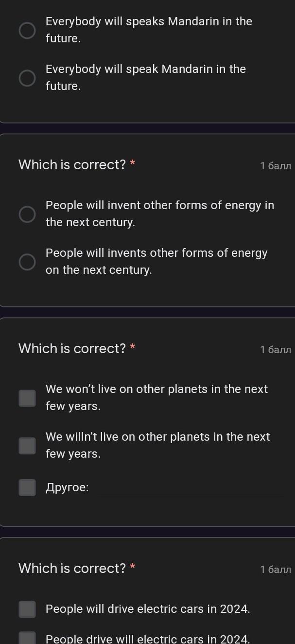Select radio for 'Everybody will speak Mandarin'
Image resolution: width=295 pixels, height=644 pixels.
tap(27, 78)
